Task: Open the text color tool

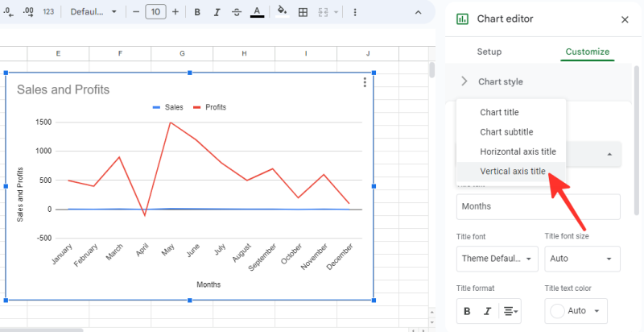Action: click(x=257, y=12)
